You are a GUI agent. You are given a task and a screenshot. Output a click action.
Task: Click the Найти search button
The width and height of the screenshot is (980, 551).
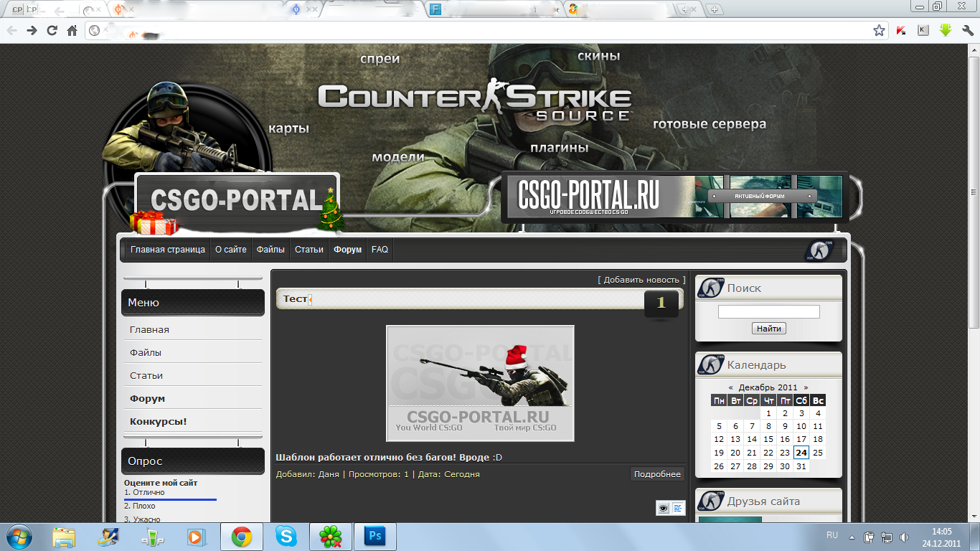point(769,329)
